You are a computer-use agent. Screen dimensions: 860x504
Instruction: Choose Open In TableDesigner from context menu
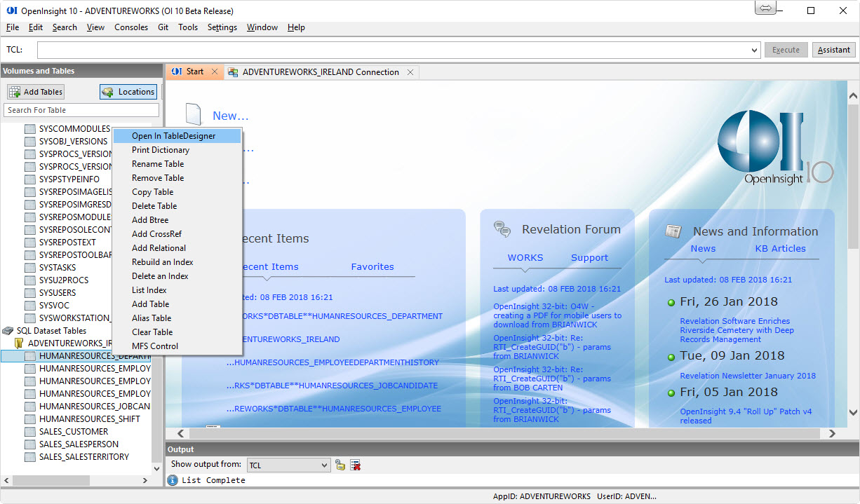tap(177, 136)
